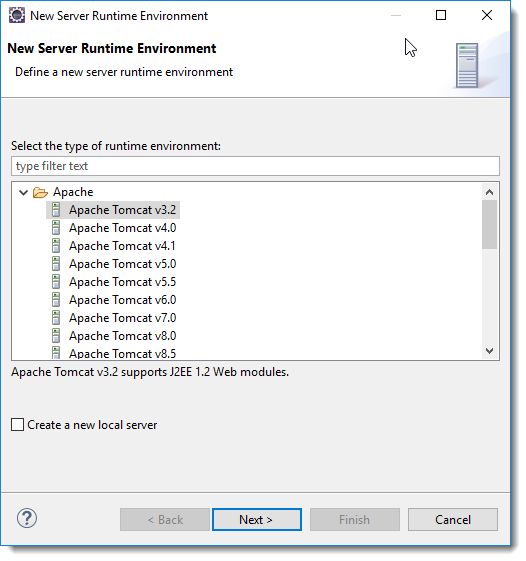Open help via the question mark icon
This screenshot has height=561, width=526.
tap(27, 518)
